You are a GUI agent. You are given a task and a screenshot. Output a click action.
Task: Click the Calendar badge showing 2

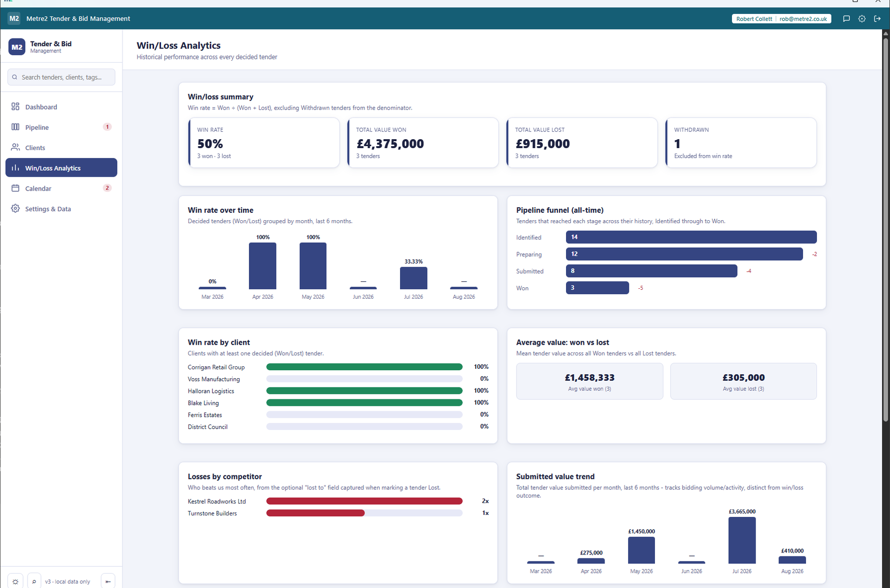click(x=107, y=188)
